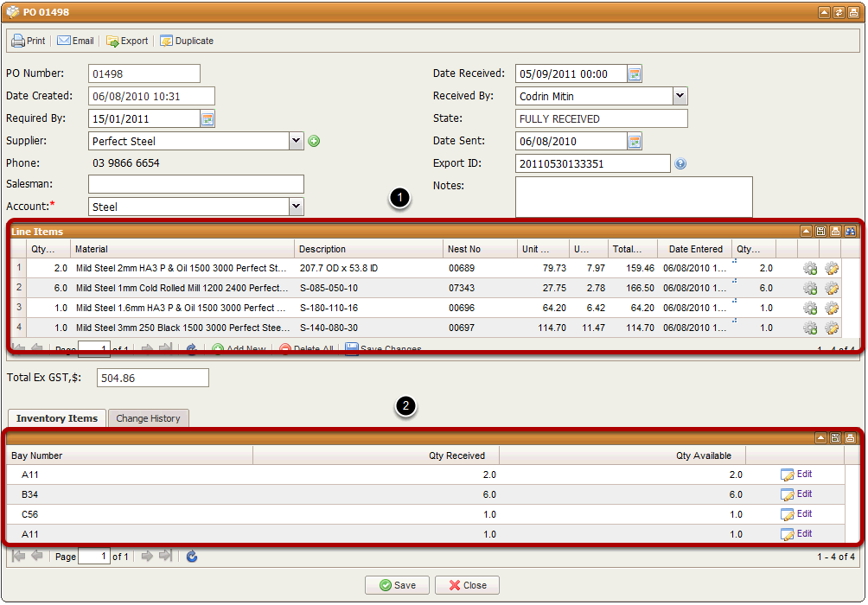Image resolution: width=868 pixels, height=605 pixels.
Task: Click green add supplier icon
Action: pyautogui.click(x=314, y=141)
